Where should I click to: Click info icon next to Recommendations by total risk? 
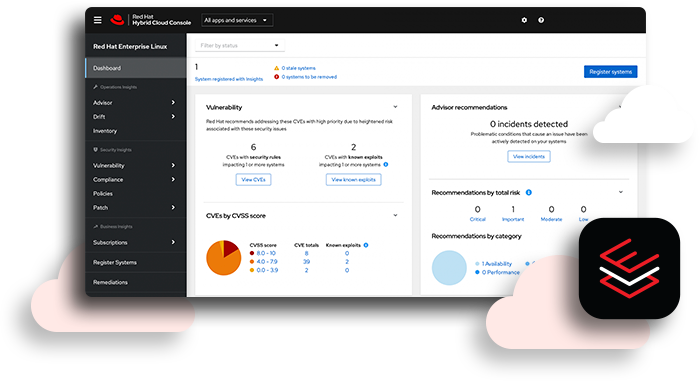point(529,193)
